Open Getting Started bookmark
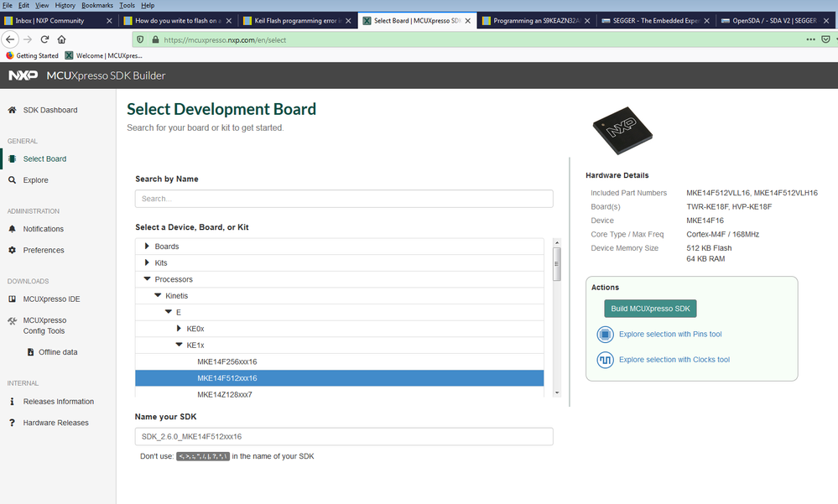The image size is (838, 504). point(32,55)
